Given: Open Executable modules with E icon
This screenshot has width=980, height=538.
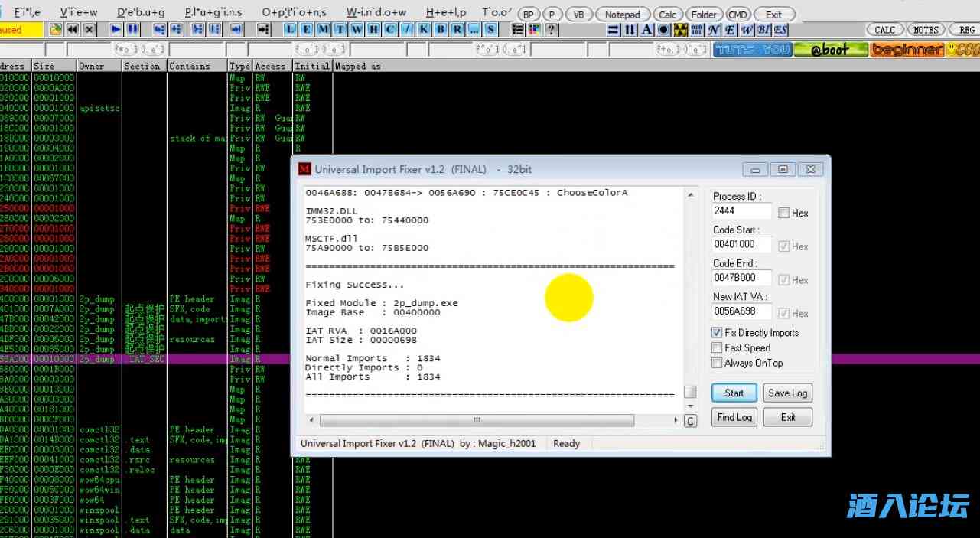Looking at the screenshot, I should tap(307, 30).
